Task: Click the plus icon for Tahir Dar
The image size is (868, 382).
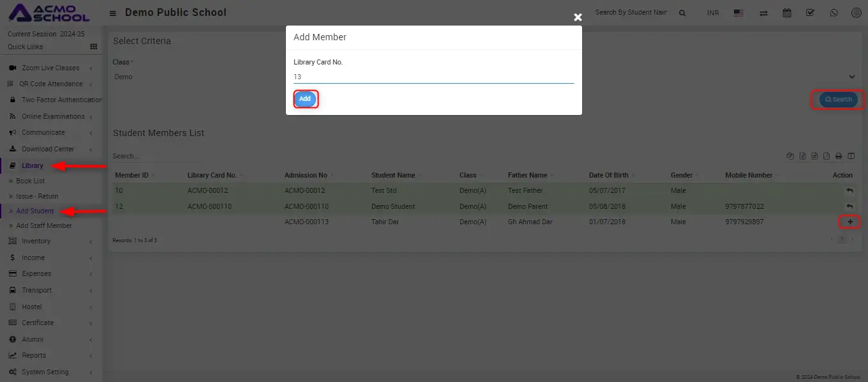Action: pyautogui.click(x=849, y=222)
